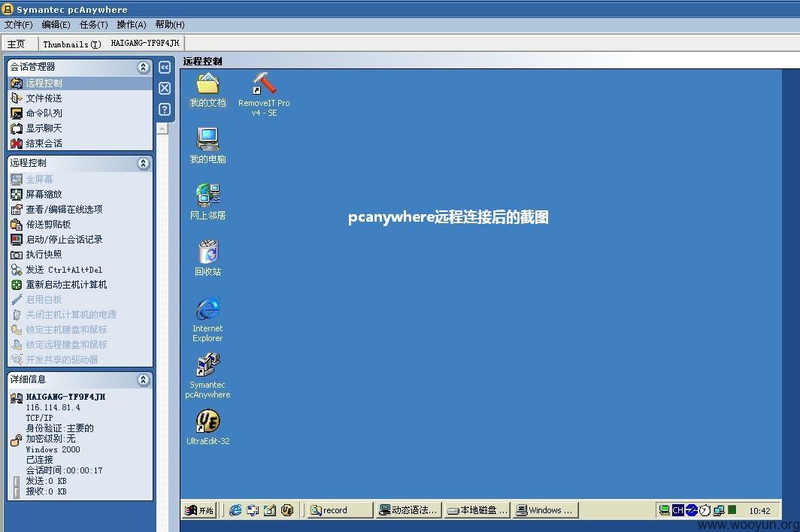
Task: Open My Computer (我的电脑) remote icon
Action: [x=208, y=145]
